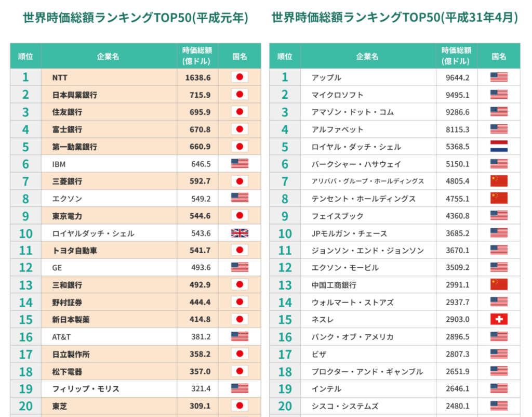Select the US flag beside マイクロソフト
The image size is (532, 417).
tap(499, 95)
